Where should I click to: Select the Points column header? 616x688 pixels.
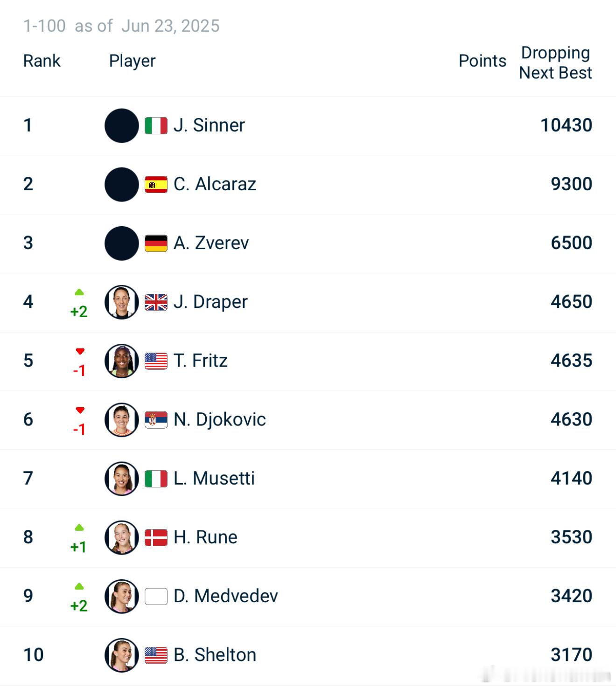click(x=482, y=61)
